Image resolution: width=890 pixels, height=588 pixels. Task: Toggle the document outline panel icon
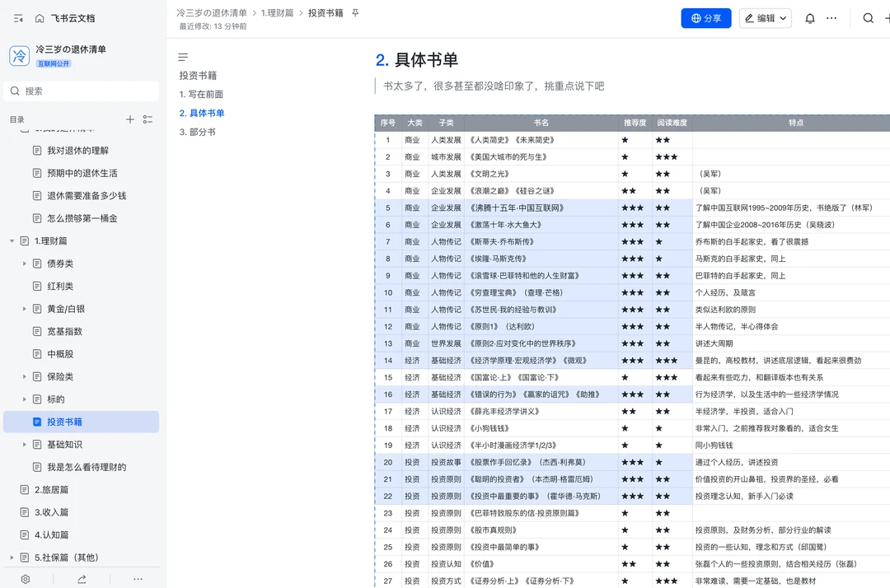click(x=183, y=57)
